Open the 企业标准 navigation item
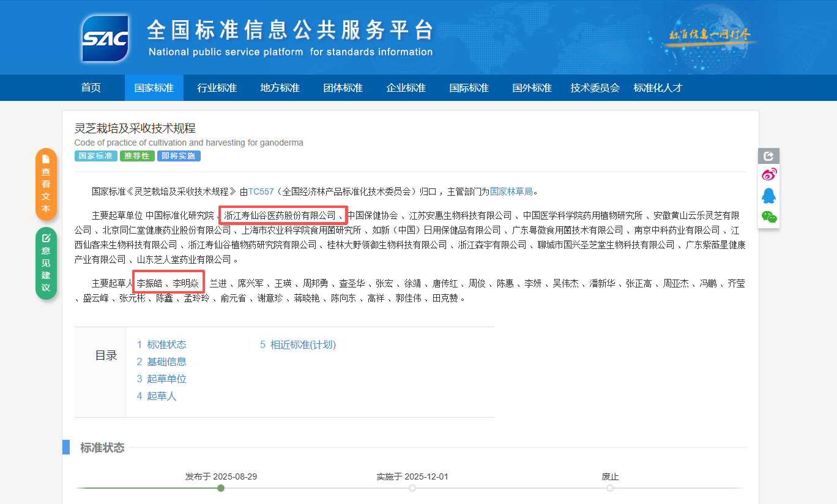This screenshot has height=504, width=837. (406, 87)
